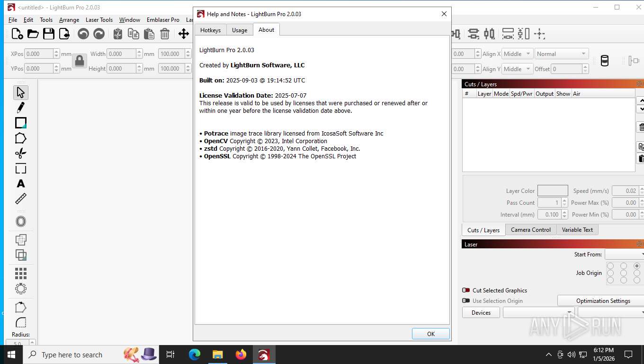Toggle Cut Selected Graphics switch
Viewport: 644px width, 364px height.
(466, 290)
